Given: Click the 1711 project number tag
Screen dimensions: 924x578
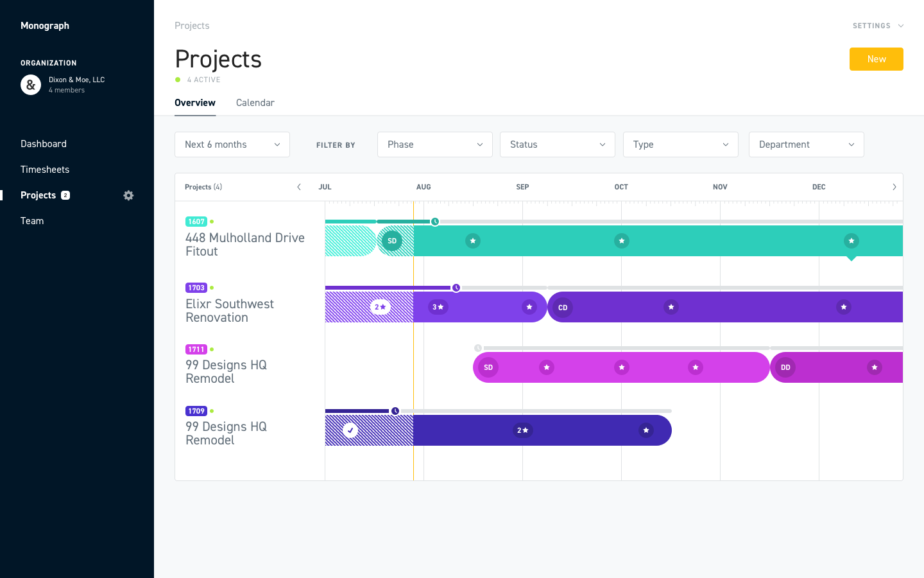Looking at the screenshot, I should coord(196,349).
